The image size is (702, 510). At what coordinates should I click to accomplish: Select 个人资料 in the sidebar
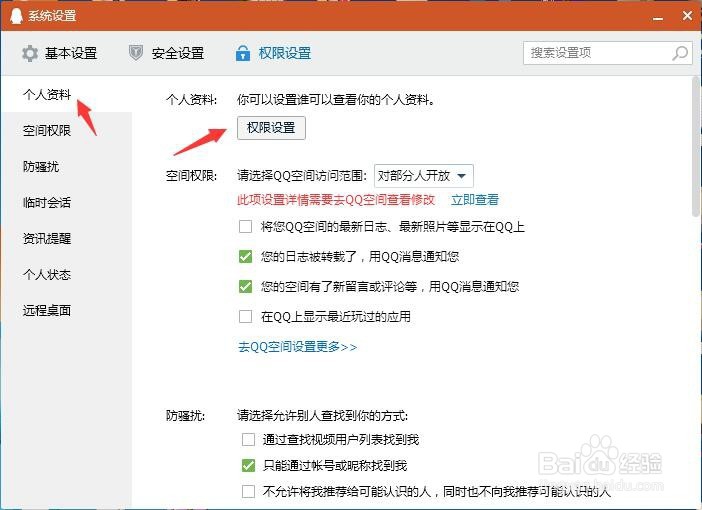(47, 94)
